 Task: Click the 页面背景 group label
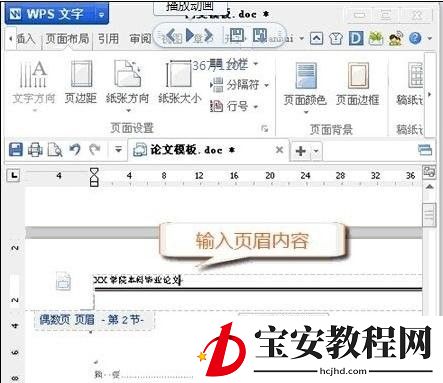click(x=331, y=129)
